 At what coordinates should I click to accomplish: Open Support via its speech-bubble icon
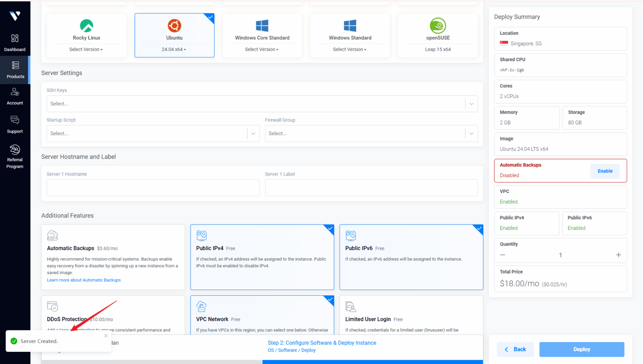click(15, 123)
